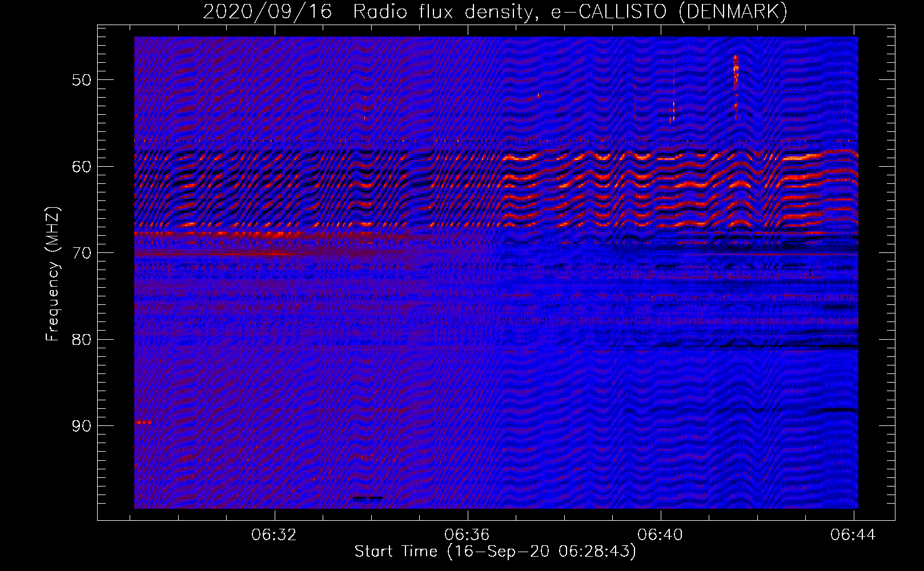Click the 80 frequency tick label

point(81,339)
